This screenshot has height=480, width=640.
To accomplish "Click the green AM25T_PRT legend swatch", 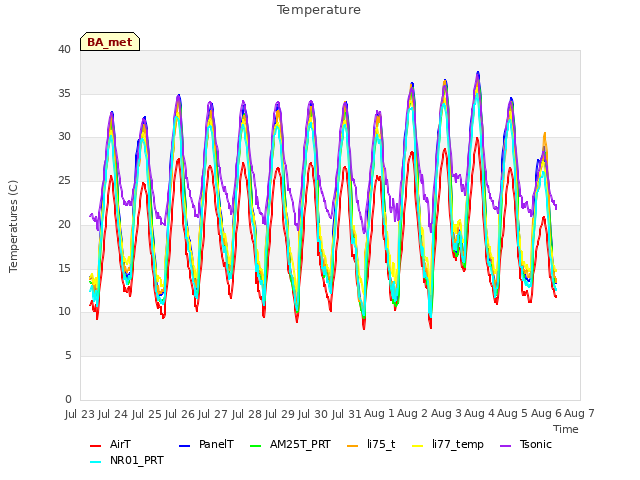I will coord(256,446).
